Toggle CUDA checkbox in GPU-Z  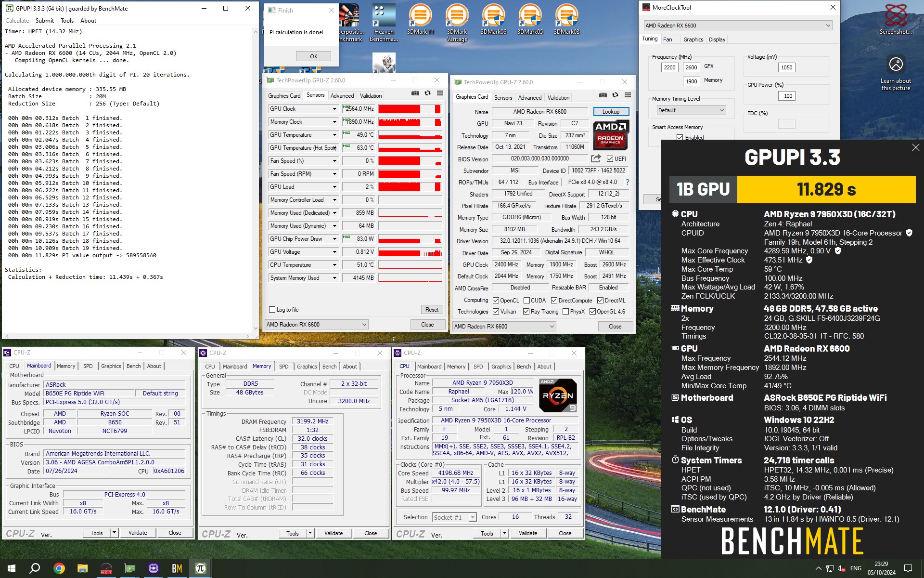tap(526, 301)
